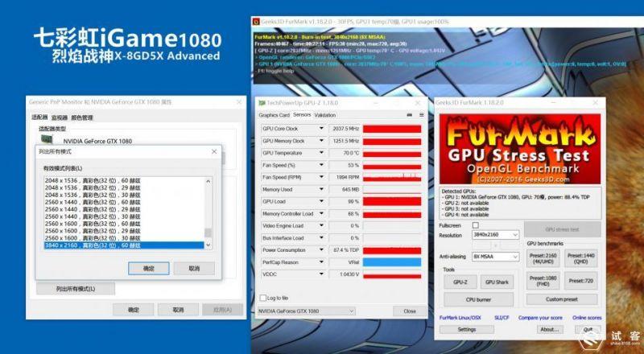The image size is (644, 354).
Task: Click the GPU stress test button
Action: tap(562, 229)
